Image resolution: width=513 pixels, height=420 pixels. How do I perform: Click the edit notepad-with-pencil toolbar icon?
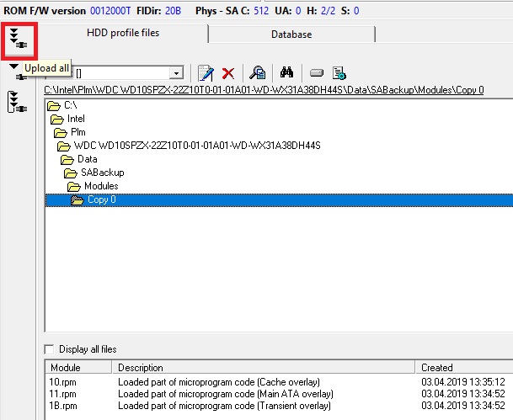[205, 73]
